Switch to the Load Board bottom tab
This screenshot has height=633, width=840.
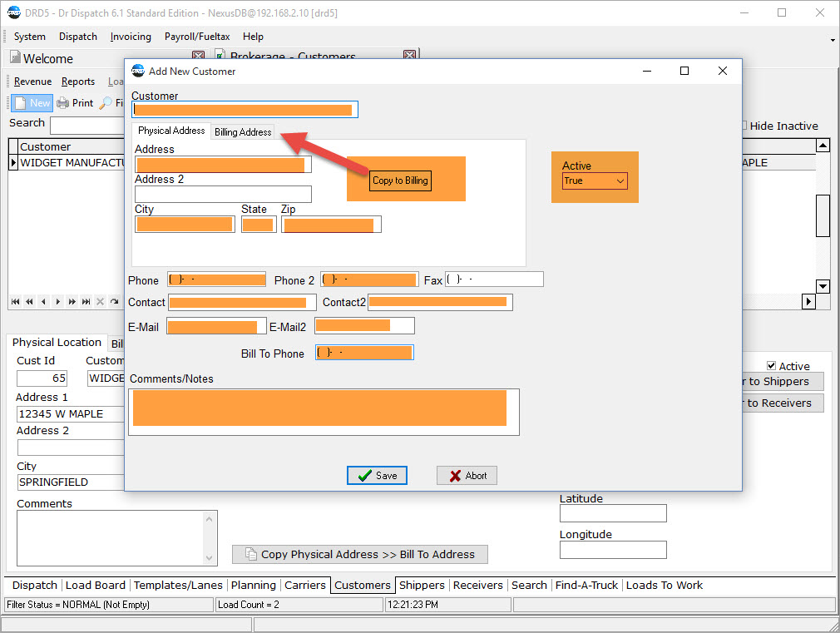(x=96, y=585)
